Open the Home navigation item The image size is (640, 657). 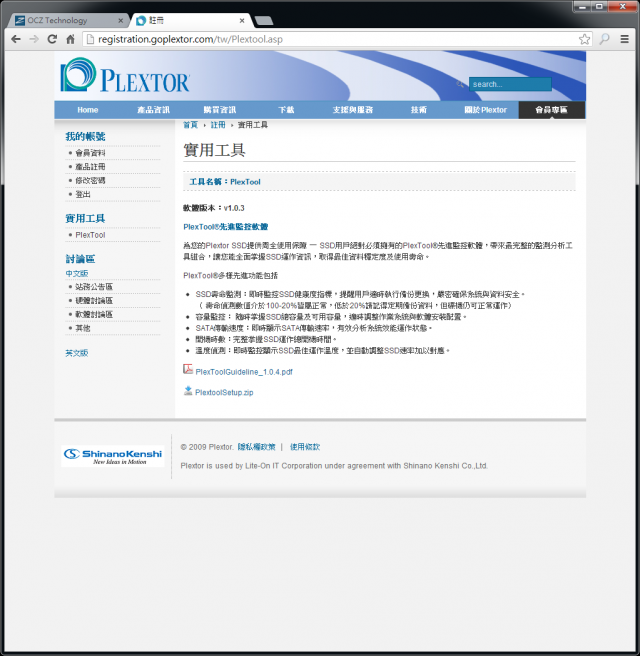(88, 110)
